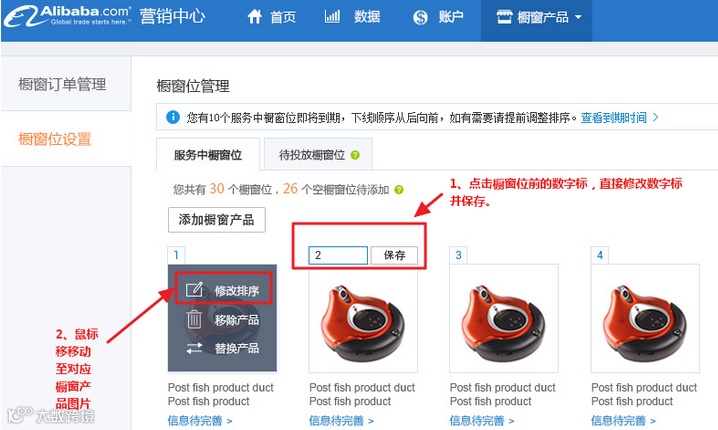Click the dollar 账户 icon
The height and width of the screenshot is (430, 718).
(420, 17)
